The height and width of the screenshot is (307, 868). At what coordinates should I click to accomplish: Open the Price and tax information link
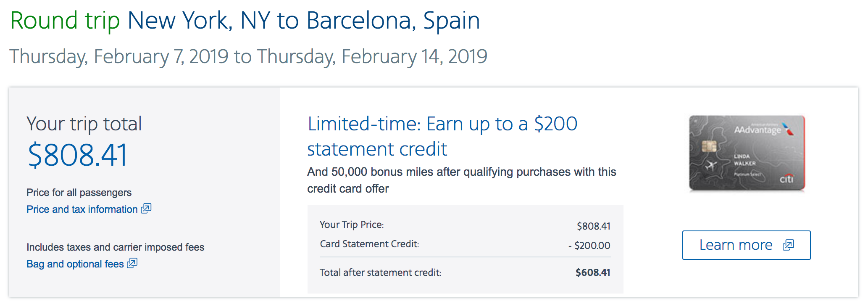82,209
